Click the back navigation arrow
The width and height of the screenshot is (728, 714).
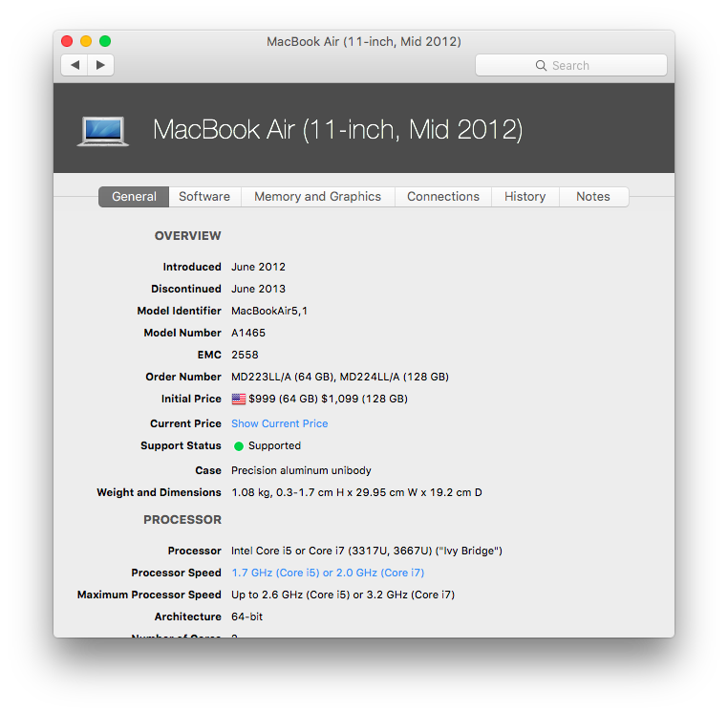(x=75, y=65)
